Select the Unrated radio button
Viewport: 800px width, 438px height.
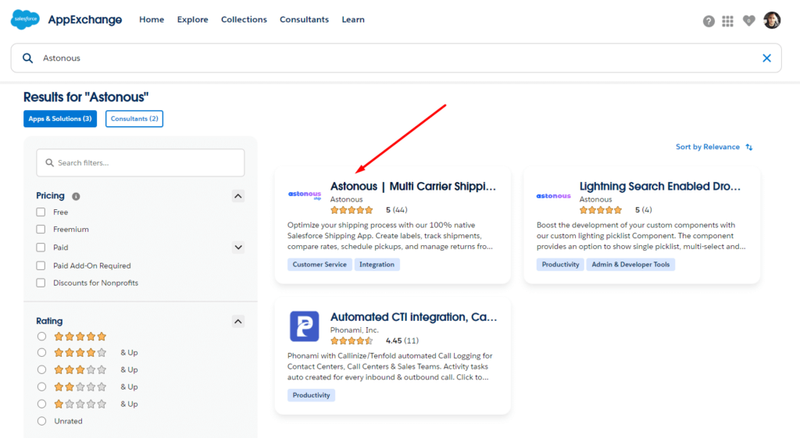[41, 421]
